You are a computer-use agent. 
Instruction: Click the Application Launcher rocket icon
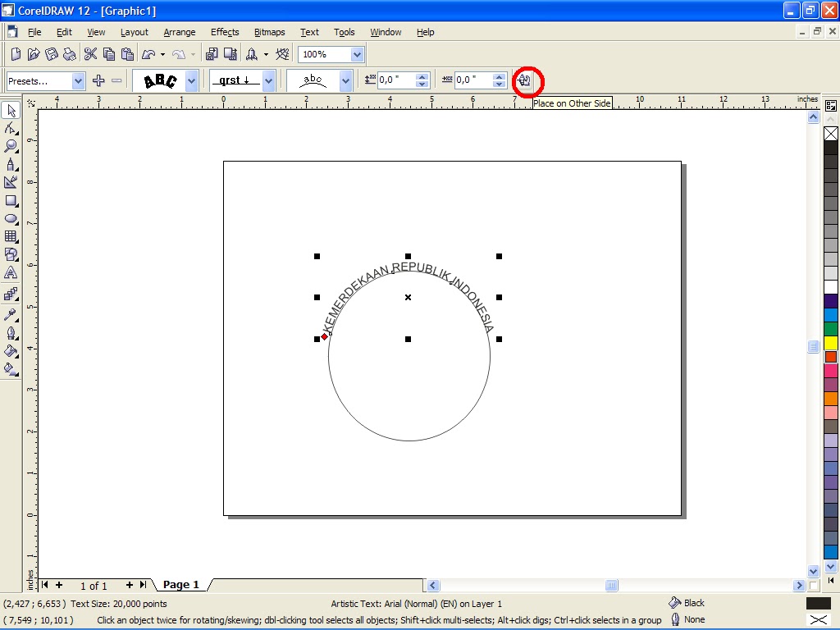click(x=252, y=54)
